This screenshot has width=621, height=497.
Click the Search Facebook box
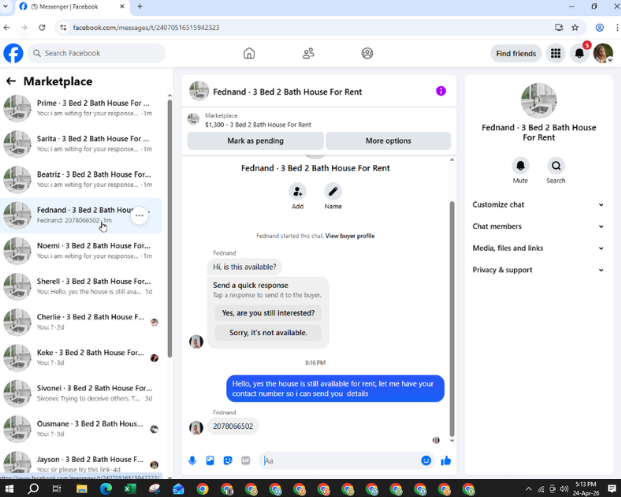96,53
